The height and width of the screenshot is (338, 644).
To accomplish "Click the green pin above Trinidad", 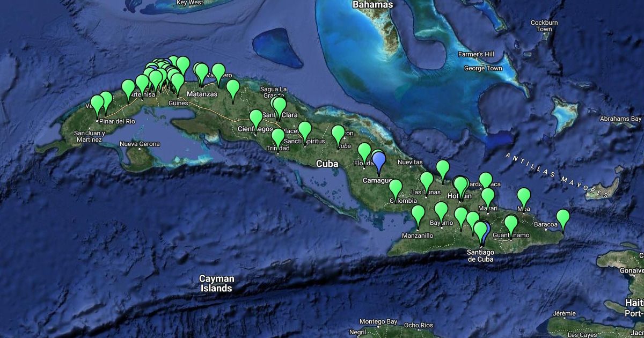I will pyautogui.click(x=277, y=137).
